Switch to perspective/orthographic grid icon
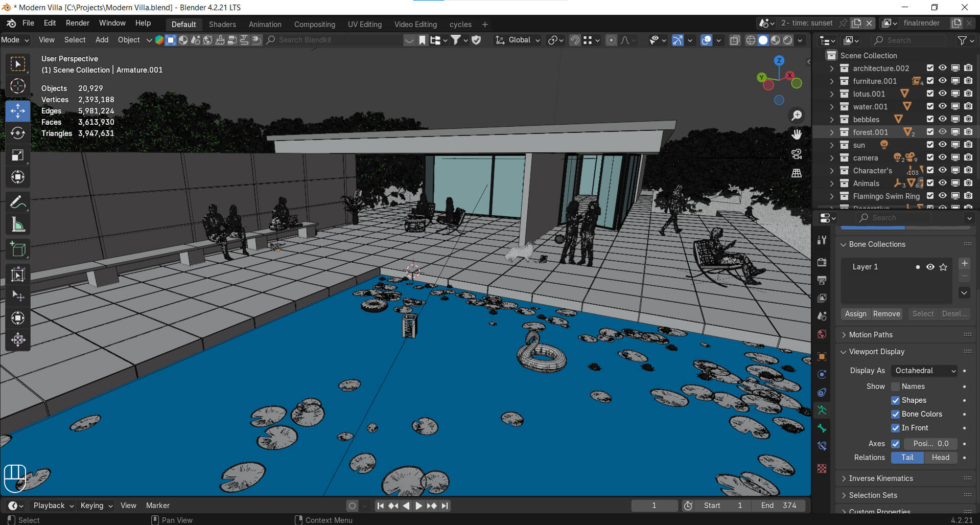The height and width of the screenshot is (525, 980). [x=796, y=173]
